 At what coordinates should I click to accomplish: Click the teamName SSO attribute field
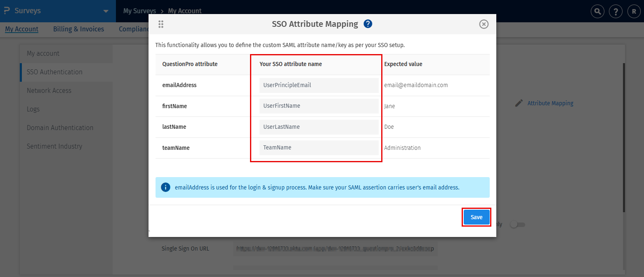click(x=318, y=147)
